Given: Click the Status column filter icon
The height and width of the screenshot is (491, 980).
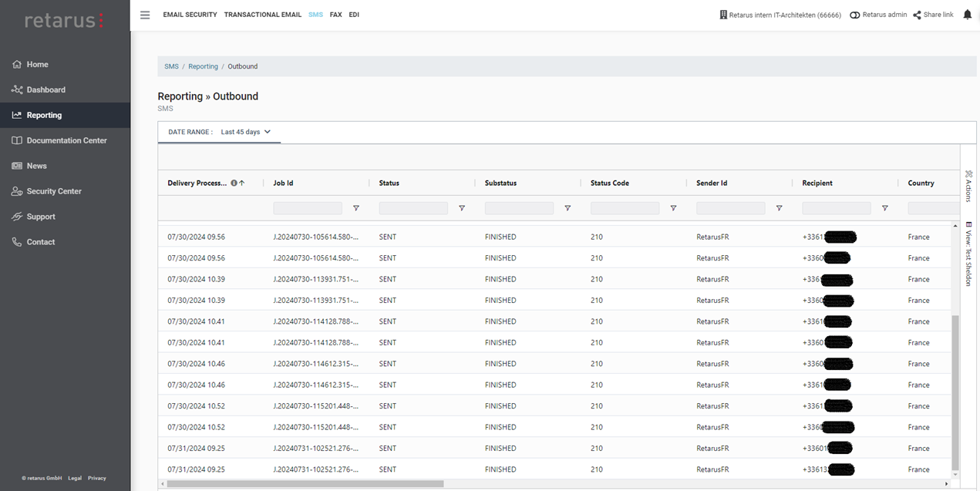Looking at the screenshot, I should [x=462, y=208].
